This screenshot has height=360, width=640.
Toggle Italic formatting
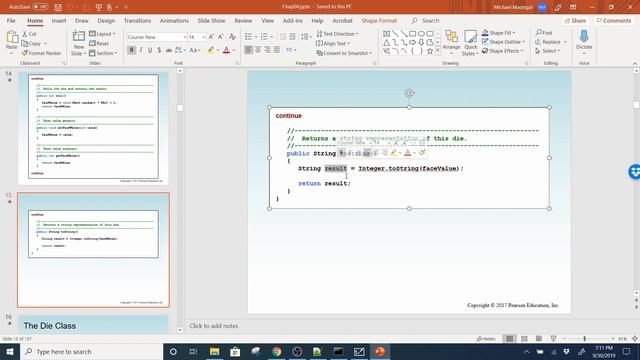141,50
